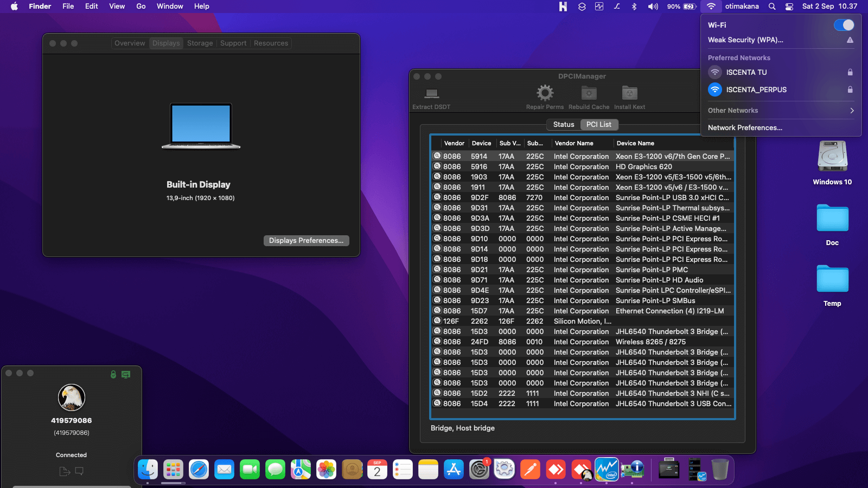Open App Store from the Dock
Screen dimensions: 868x488
pyautogui.click(x=454, y=470)
